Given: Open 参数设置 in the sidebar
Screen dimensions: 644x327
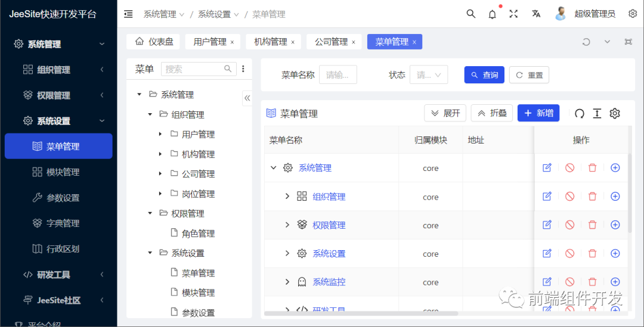Looking at the screenshot, I should click(58, 198).
